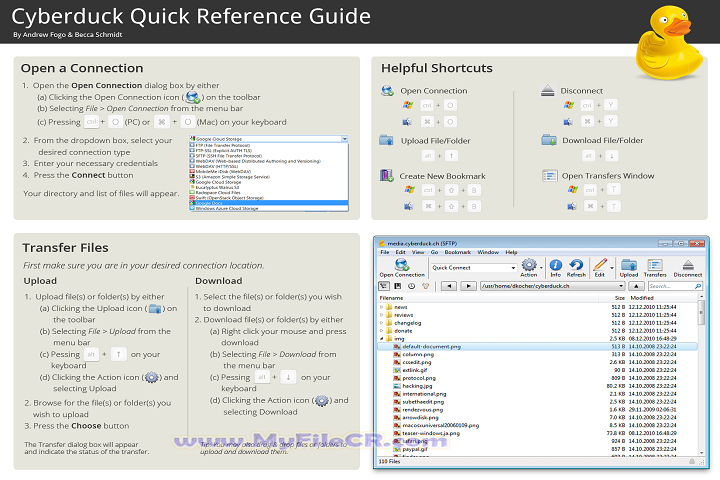Click Disconnect eject icon under Helpful Shortcuts

(547, 90)
